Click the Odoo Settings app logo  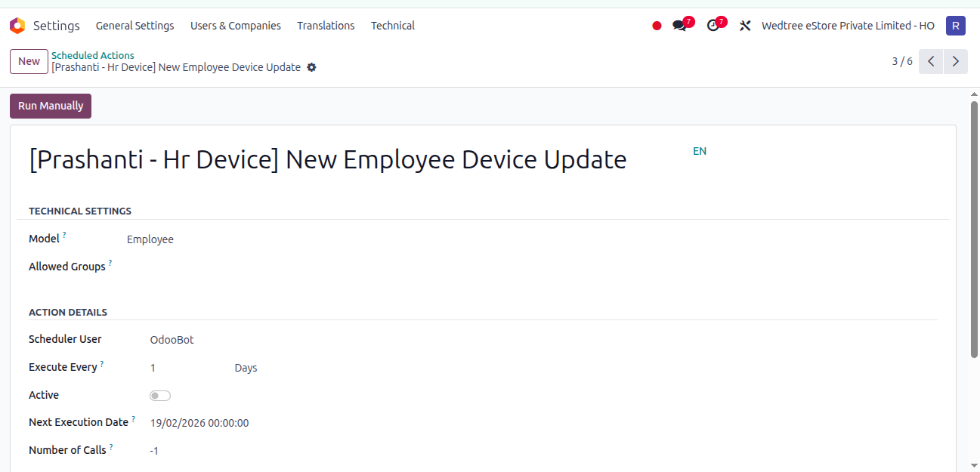coord(17,26)
